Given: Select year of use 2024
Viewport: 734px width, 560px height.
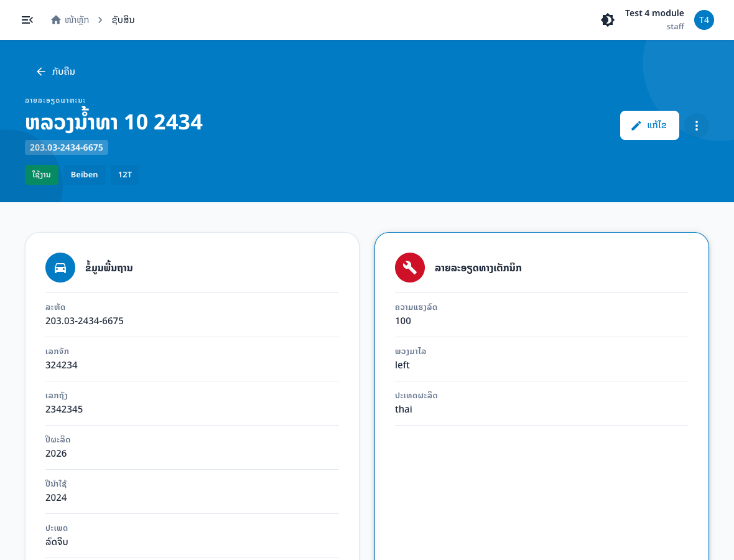Looking at the screenshot, I should coord(56,497).
